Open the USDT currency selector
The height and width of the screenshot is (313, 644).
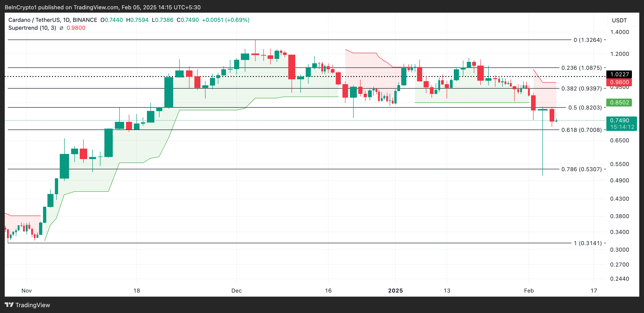[619, 20]
